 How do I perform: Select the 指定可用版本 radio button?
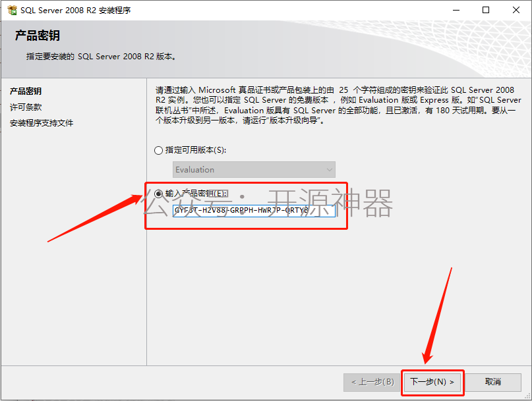[x=158, y=150]
